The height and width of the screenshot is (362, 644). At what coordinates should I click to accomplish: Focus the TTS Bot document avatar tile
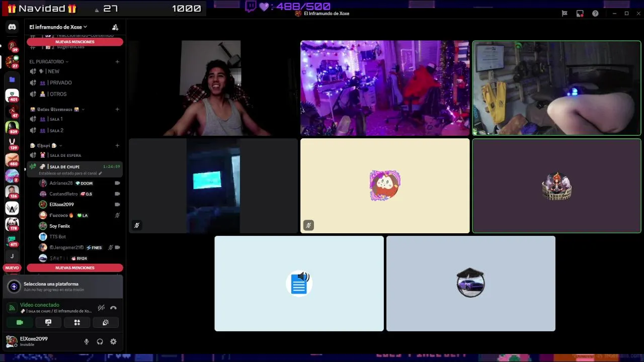coord(299,284)
